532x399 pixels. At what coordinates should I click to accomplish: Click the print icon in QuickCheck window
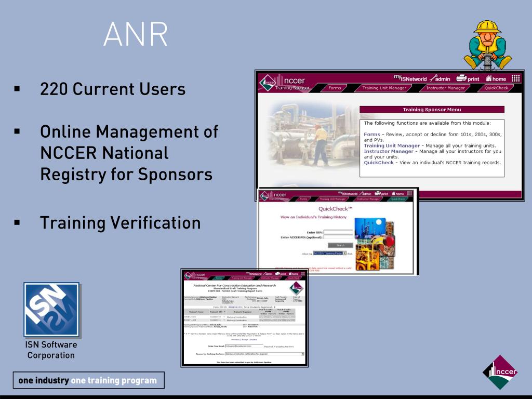pyautogui.click(x=381, y=193)
